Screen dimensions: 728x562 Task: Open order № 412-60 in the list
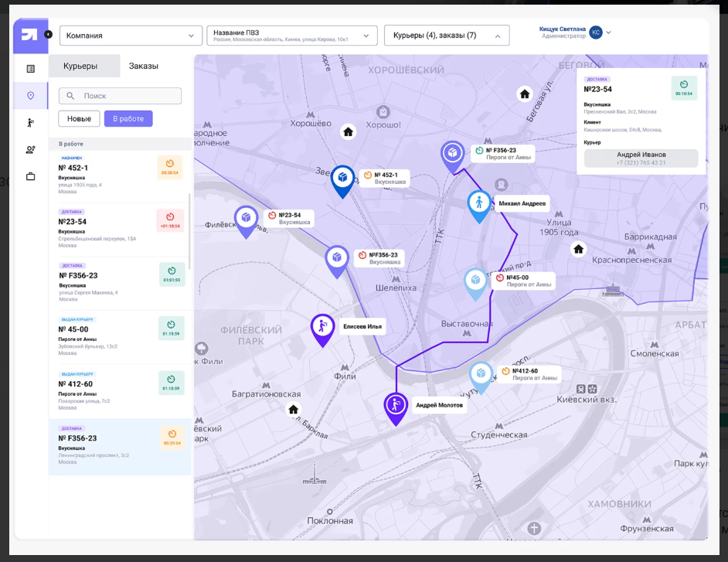pyautogui.click(x=120, y=391)
